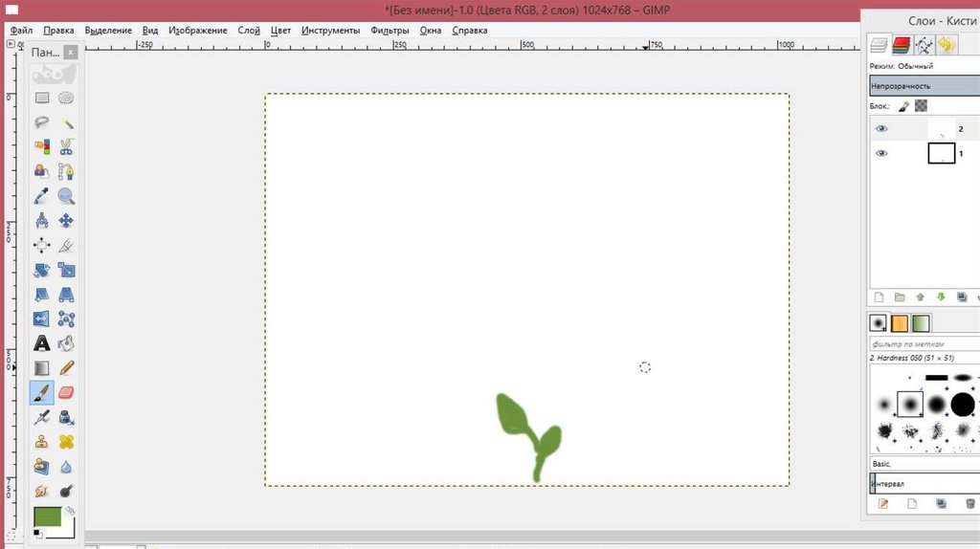Viewport: 980px width, 549px height.
Task: Create a new layer button
Action: [x=880, y=297]
